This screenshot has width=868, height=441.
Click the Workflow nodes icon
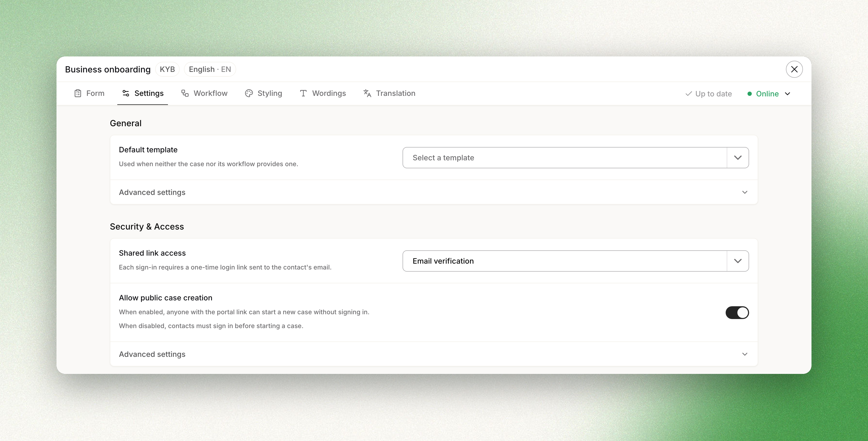[x=185, y=93]
